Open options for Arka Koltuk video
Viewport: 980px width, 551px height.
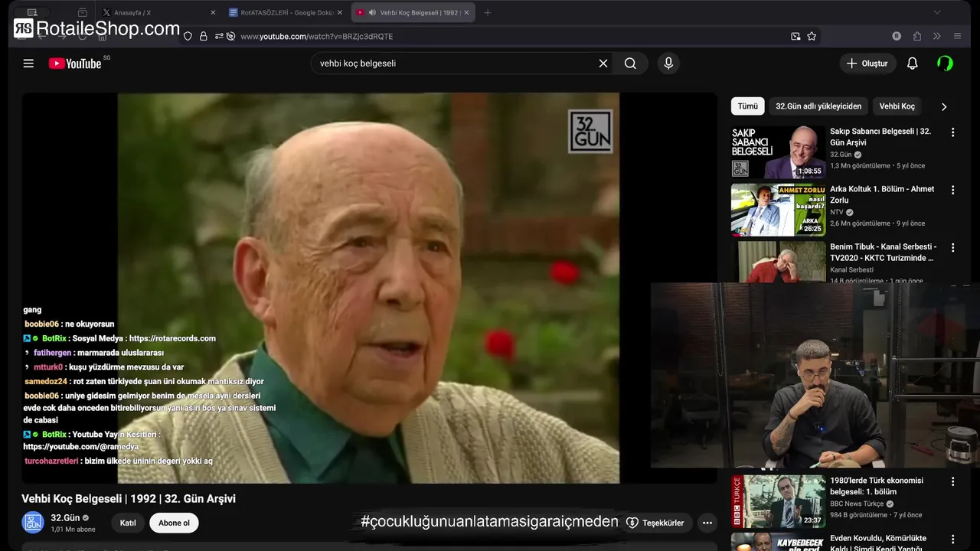click(x=953, y=190)
